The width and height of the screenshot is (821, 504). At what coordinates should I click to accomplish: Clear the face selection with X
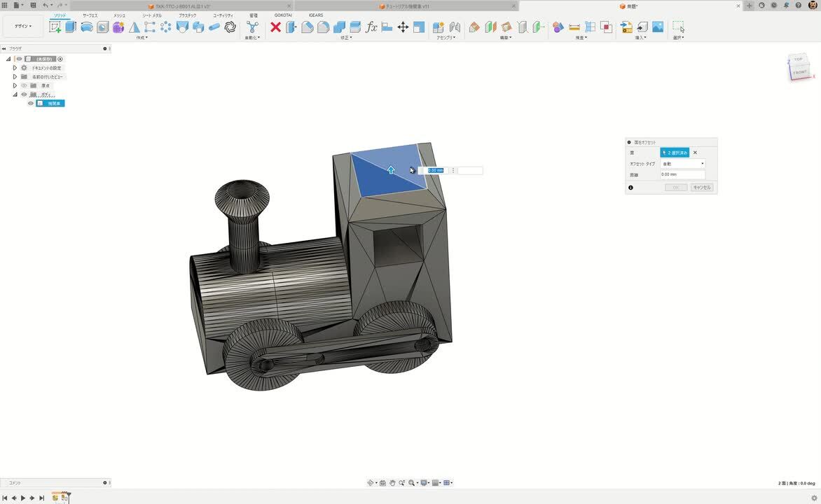(696, 153)
